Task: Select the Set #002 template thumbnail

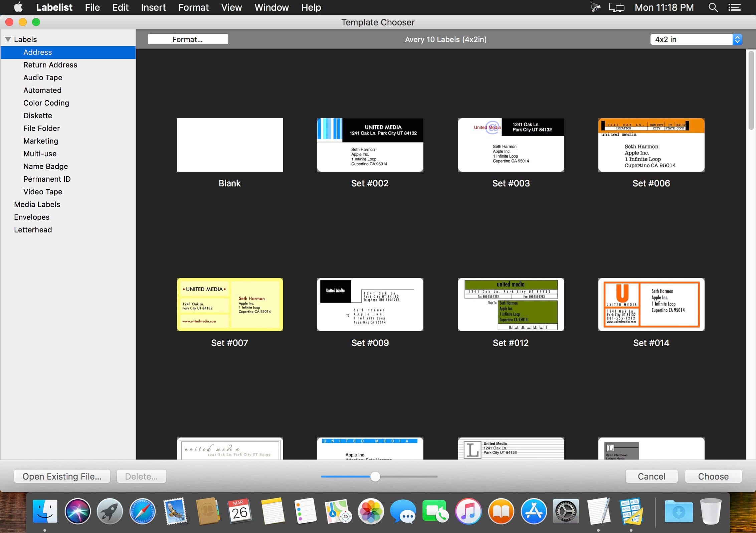Action: pos(370,145)
